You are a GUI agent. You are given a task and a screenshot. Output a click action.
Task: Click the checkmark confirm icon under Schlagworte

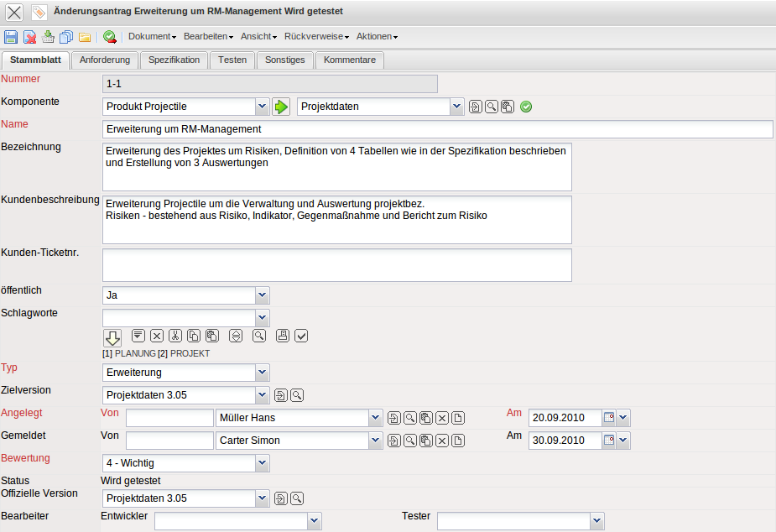[x=302, y=336]
